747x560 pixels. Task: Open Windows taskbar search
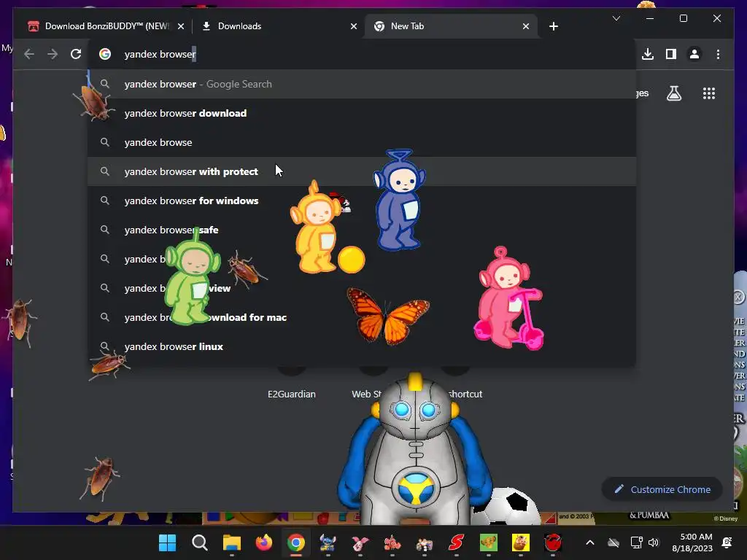pyautogui.click(x=200, y=542)
